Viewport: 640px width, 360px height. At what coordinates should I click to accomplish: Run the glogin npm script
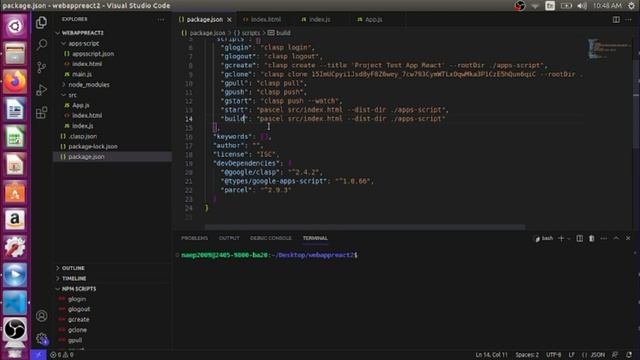click(x=77, y=299)
